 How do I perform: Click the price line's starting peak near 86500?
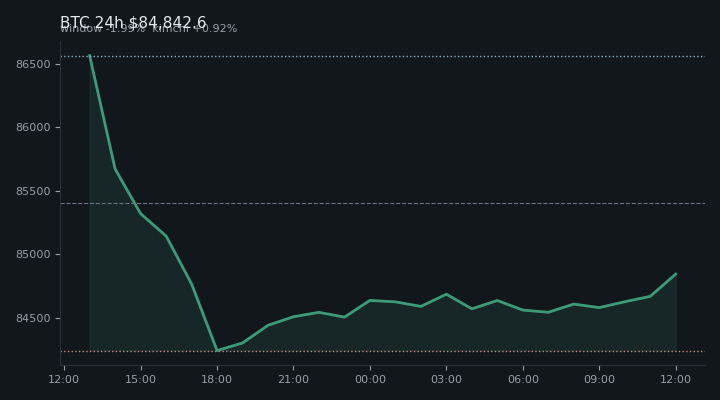pyautogui.click(x=90, y=55)
